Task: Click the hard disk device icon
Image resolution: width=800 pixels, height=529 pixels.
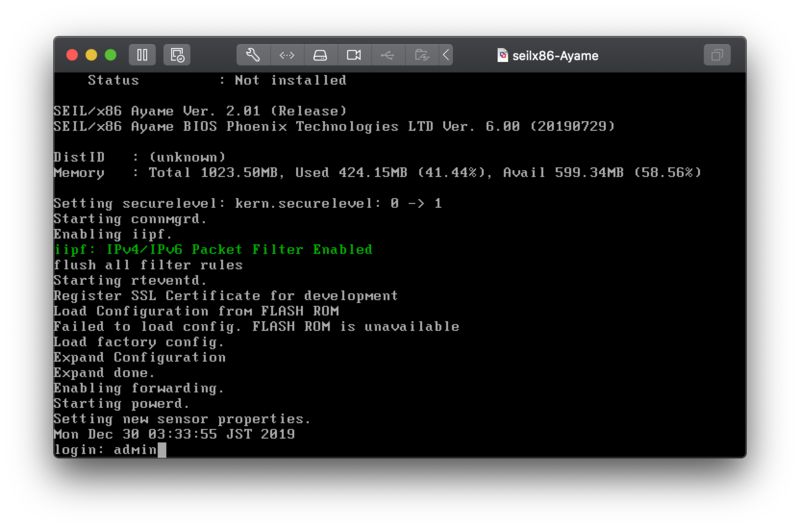Action: click(320, 55)
